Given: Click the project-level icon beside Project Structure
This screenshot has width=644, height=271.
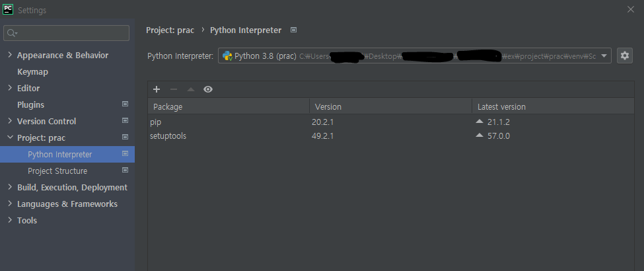Looking at the screenshot, I should pyautogui.click(x=125, y=171).
